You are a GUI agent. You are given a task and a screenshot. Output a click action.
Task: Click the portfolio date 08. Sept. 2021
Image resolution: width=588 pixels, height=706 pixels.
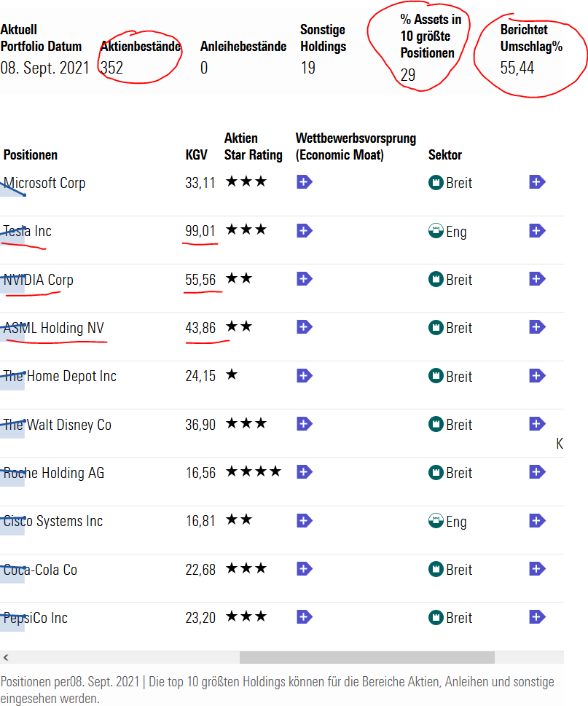[44, 68]
